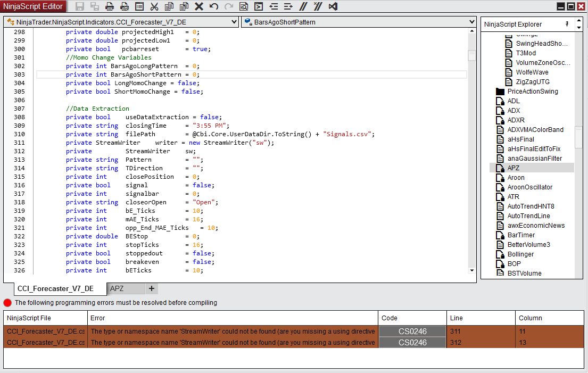Click the Comment selection icon

point(303,7)
